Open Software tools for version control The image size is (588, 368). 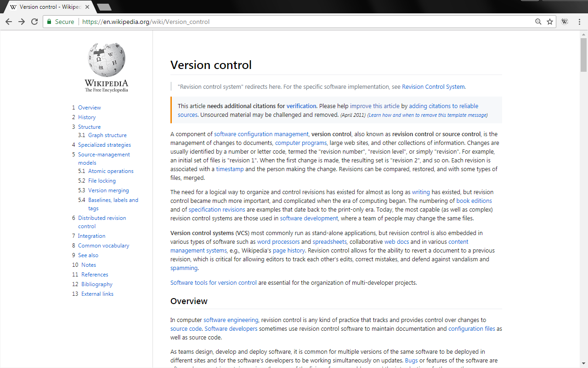[213, 282]
